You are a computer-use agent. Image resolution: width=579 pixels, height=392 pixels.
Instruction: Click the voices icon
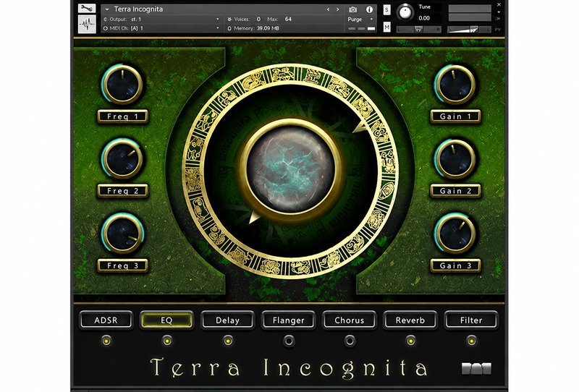click(x=229, y=20)
